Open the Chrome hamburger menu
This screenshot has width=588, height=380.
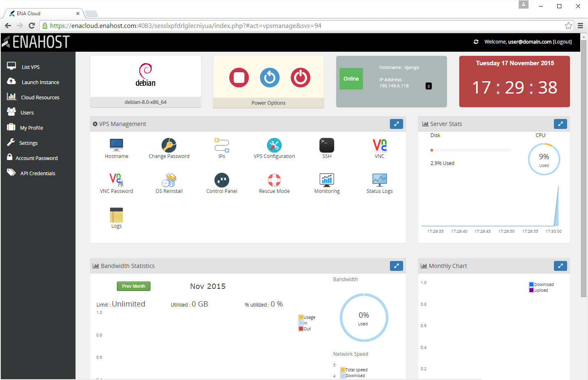click(580, 25)
